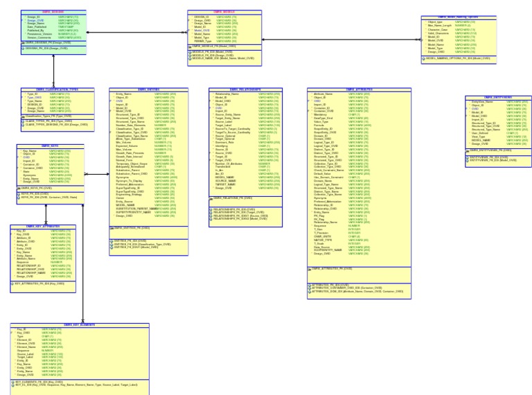Image resolution: width=532 pixels, height=395 pixels.
Task: Click KEY_ATTRIBUTES_FK_IDX index icon
Action: [12, 283]
